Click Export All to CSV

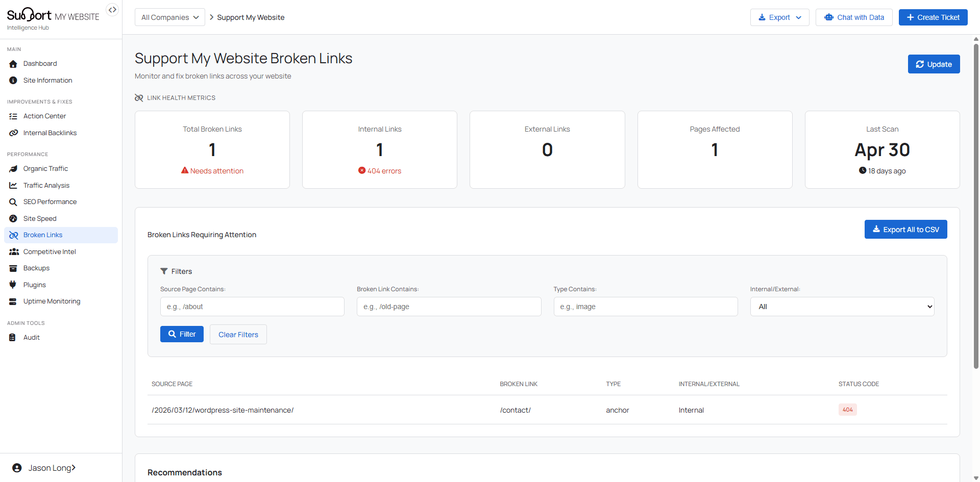pyautogui.click(x=905, y=230)
